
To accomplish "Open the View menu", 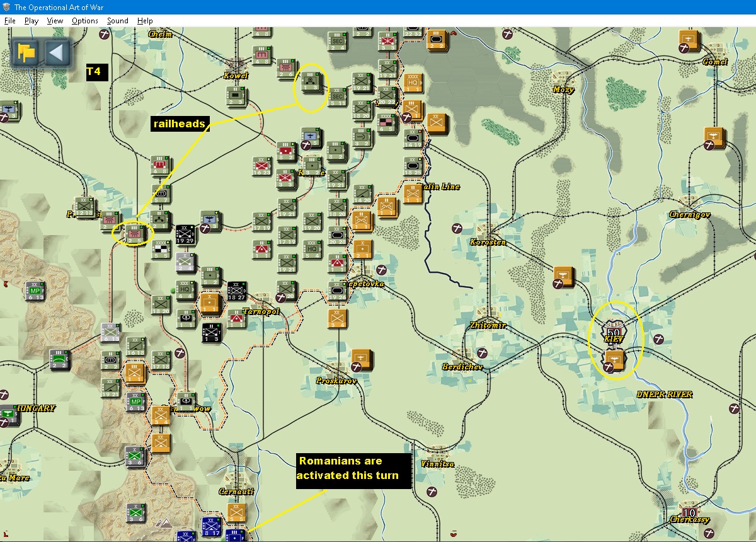I will pyautogui.click(x=55, y=21).
